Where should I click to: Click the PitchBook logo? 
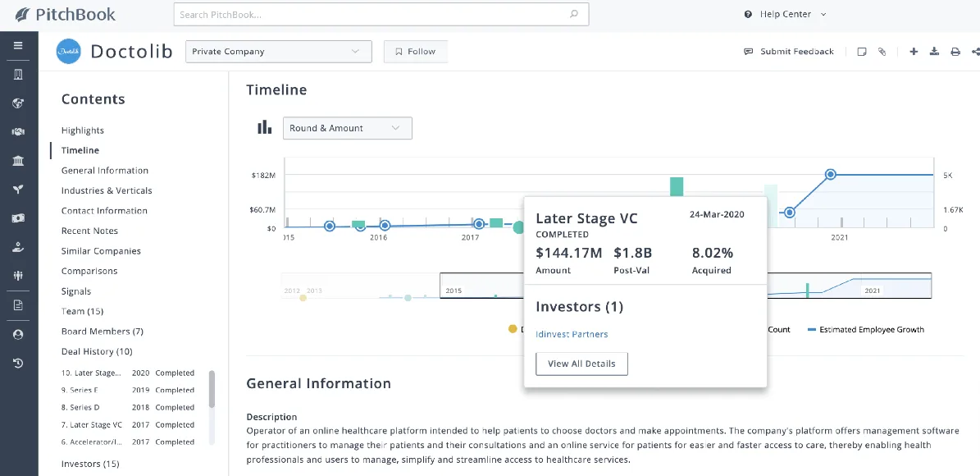(x=65, y=14)
